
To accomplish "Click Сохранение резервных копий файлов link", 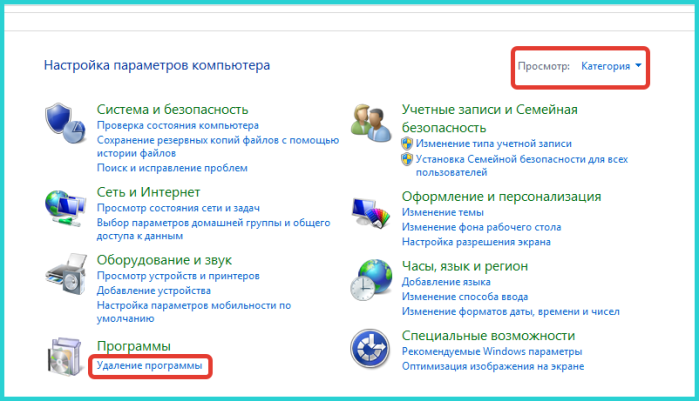I will point(218,147).
